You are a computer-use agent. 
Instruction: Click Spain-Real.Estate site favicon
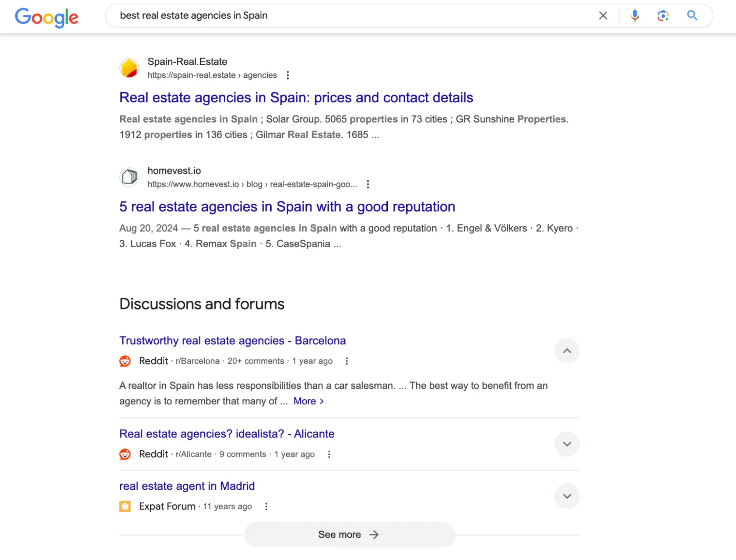pos(129,68)
